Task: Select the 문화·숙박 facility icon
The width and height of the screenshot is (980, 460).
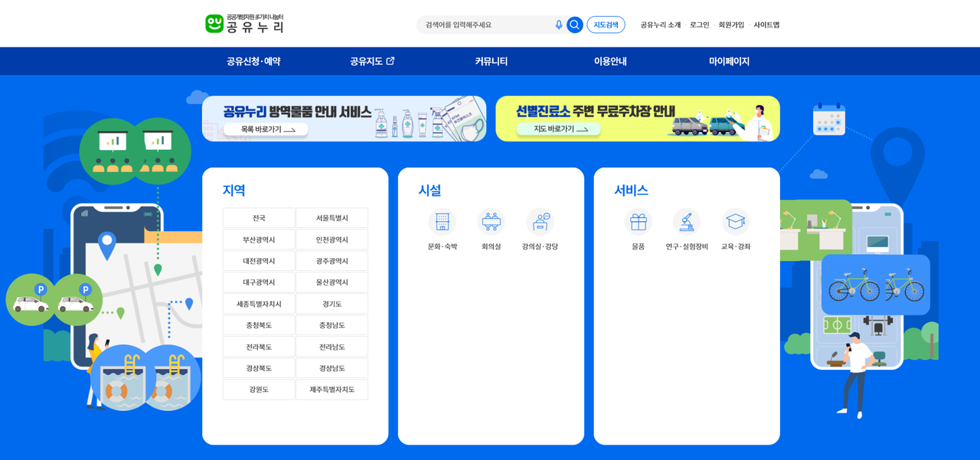Action: 443,222
